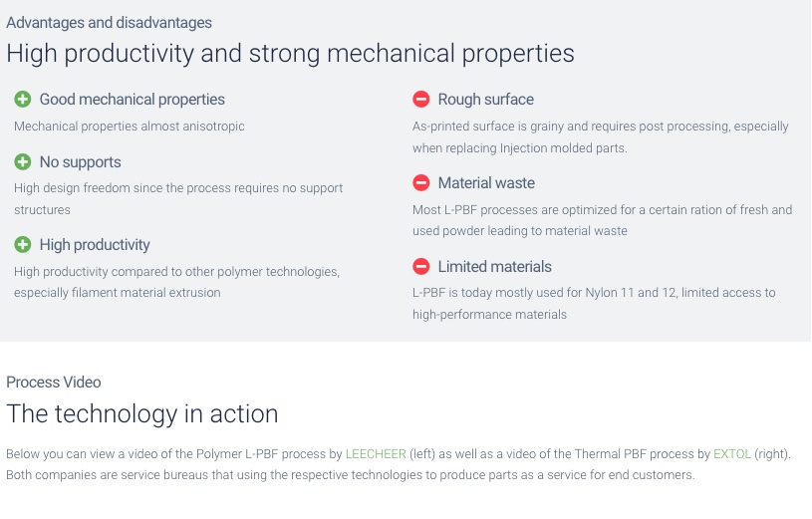Click the main title about strong mechanical properties
The height and width of the screenshot is (519, 812).
coord(290,53)
